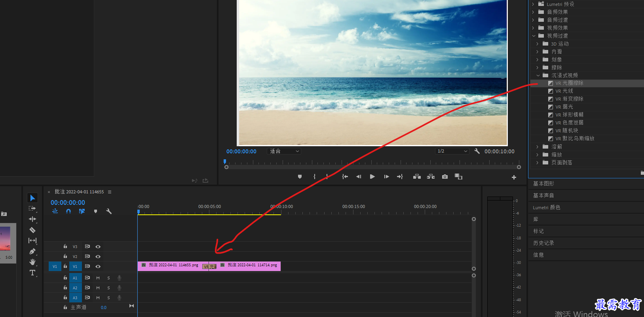Toggle A2 track targeting
Viewport: 644px width, 317px height.
click(75, 288)
